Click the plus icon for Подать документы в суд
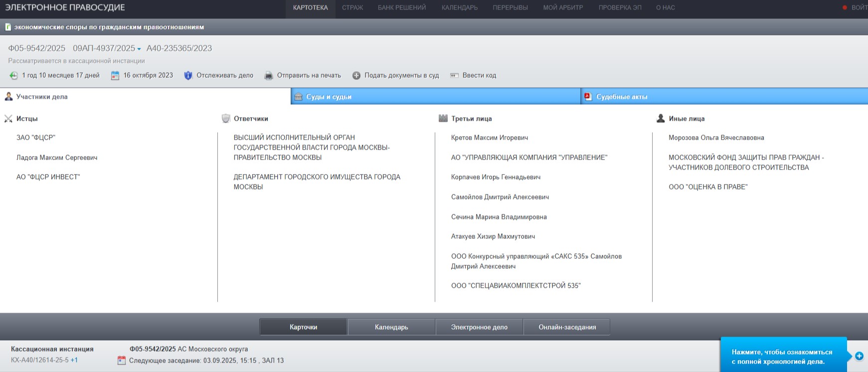Screen dimensions: 868x372 pyautogui.click(x=356, y=76)
